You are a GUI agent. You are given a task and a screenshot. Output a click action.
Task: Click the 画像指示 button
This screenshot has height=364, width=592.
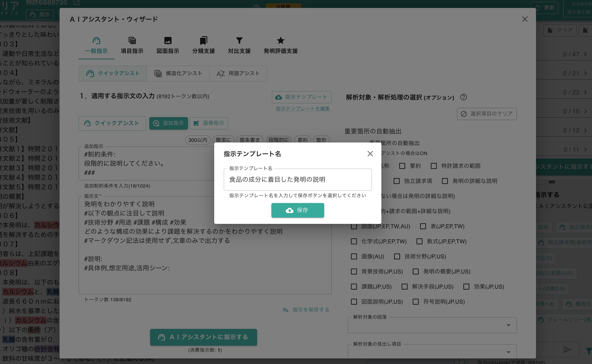click(x=209, y=123)
